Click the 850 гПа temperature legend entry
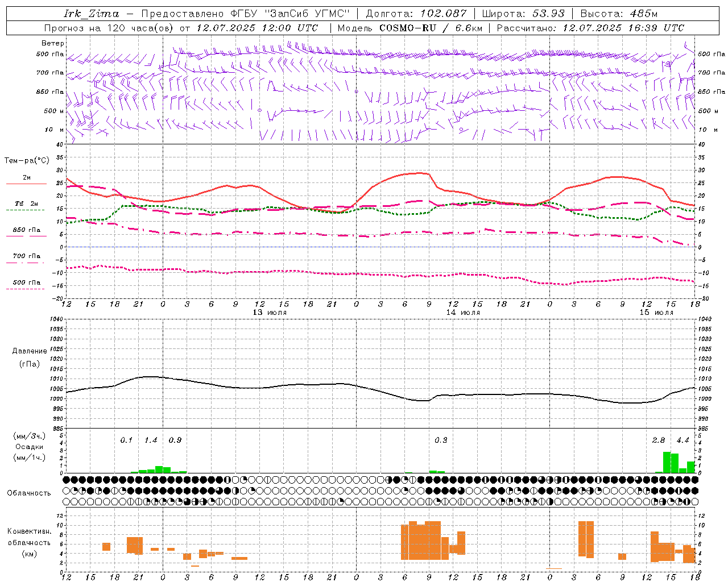Screen dimensions: 728x582 [27, 230]
